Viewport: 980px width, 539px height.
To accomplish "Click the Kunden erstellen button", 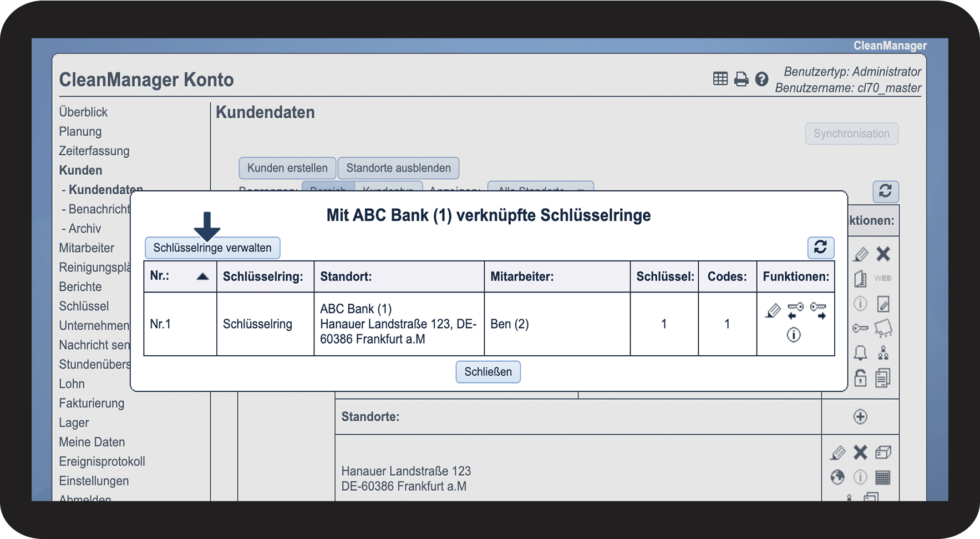I will point(287,168).
